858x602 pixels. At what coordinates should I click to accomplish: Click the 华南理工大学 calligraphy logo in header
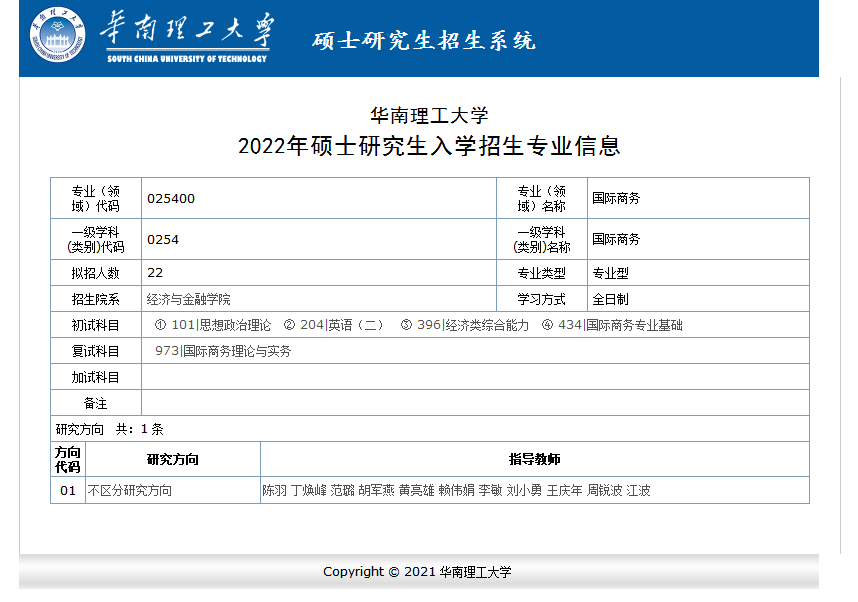[187, 32]
